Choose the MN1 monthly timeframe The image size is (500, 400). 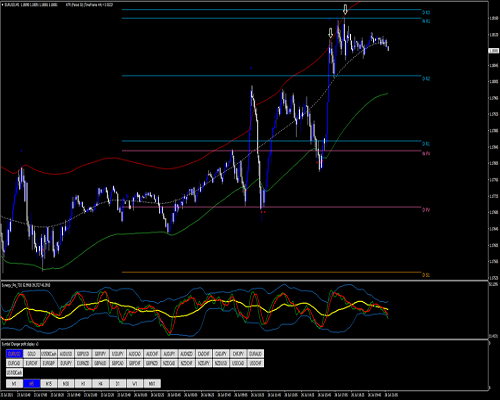click(152, 384)
